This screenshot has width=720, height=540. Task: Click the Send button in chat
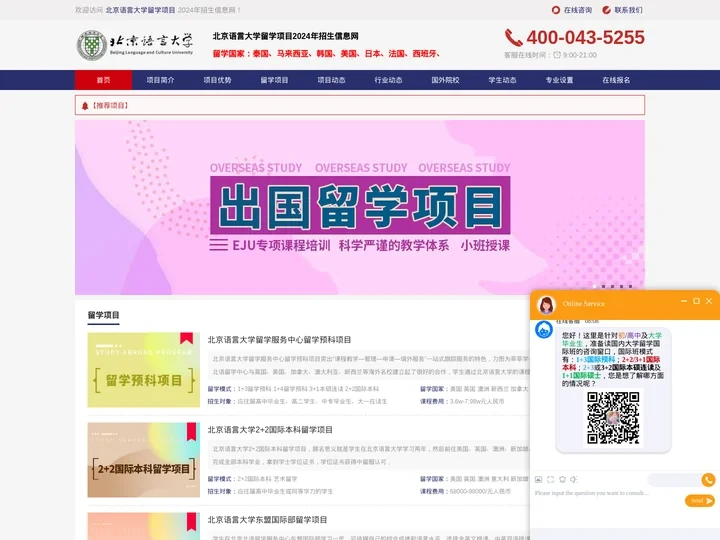coord(700,501)
